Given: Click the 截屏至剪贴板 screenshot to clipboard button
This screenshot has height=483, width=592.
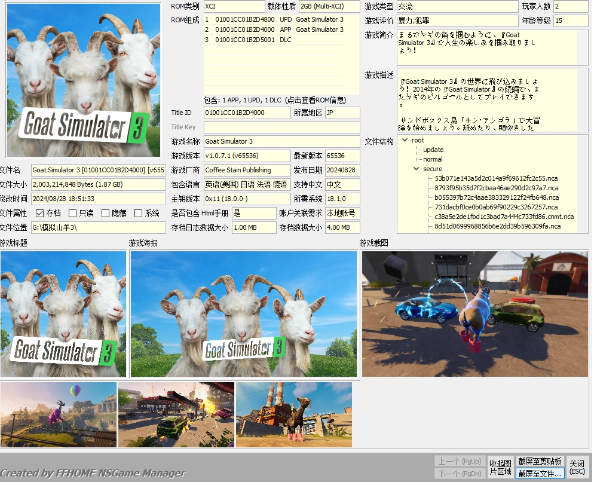Looking at the screenshot, I should click(x=540, y=461).
